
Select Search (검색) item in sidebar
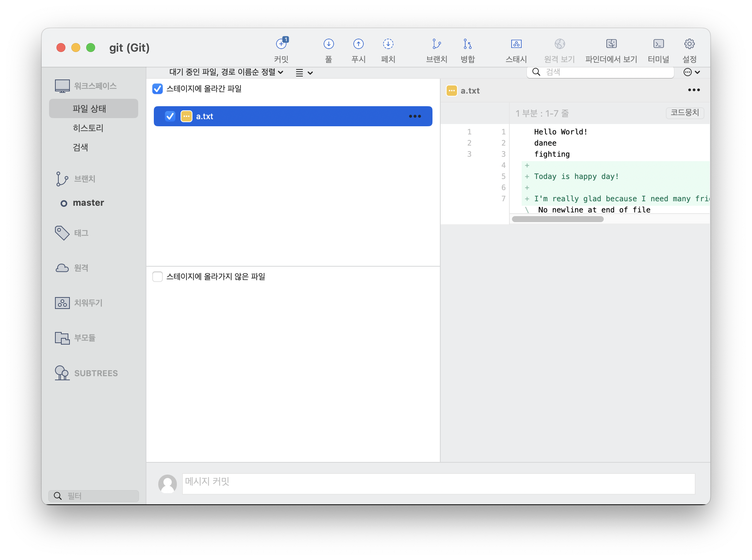point(80,147)
